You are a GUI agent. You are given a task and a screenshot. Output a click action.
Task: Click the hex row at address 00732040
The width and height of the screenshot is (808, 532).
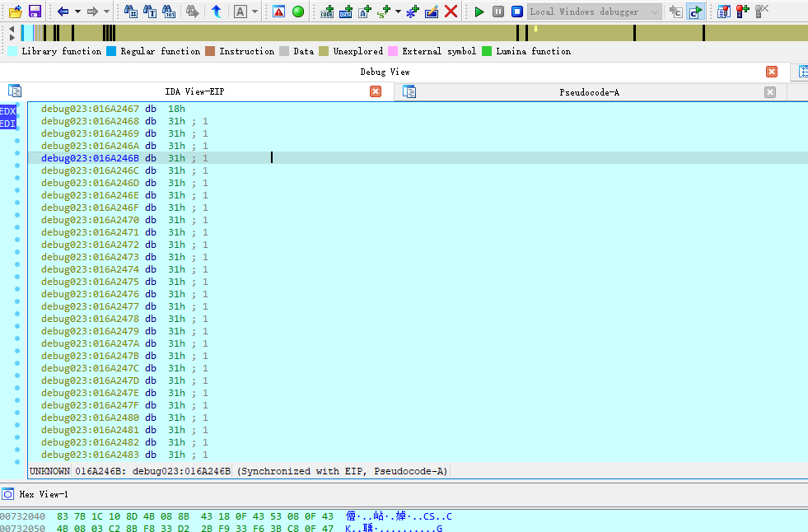[x=227, y=516]
